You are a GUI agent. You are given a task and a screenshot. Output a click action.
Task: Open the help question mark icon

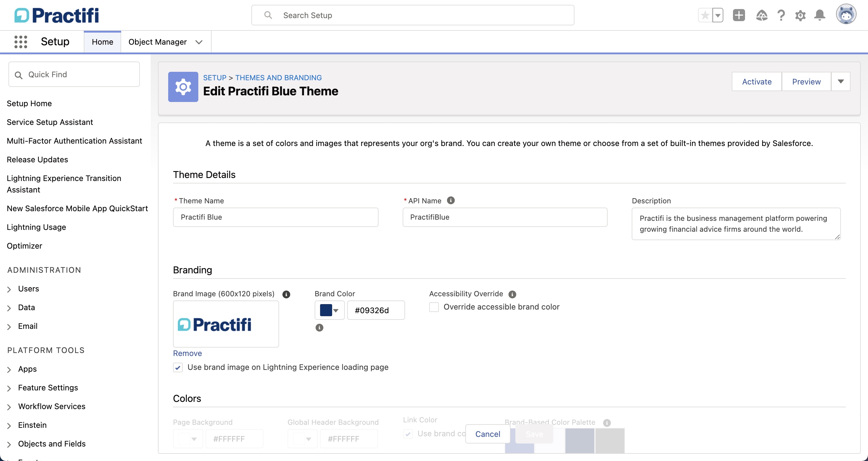781,15
